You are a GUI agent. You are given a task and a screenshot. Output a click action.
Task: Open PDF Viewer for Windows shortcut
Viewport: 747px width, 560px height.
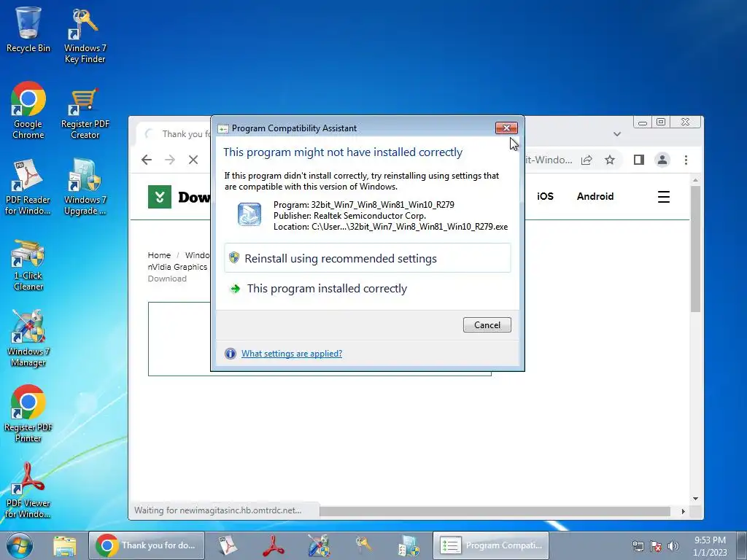tap(28, 491)
